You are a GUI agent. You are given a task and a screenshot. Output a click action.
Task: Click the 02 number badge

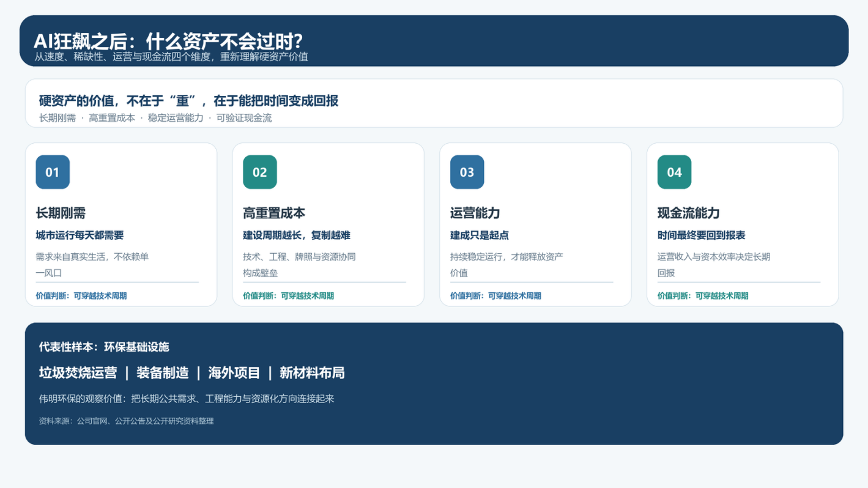point(260,172)
